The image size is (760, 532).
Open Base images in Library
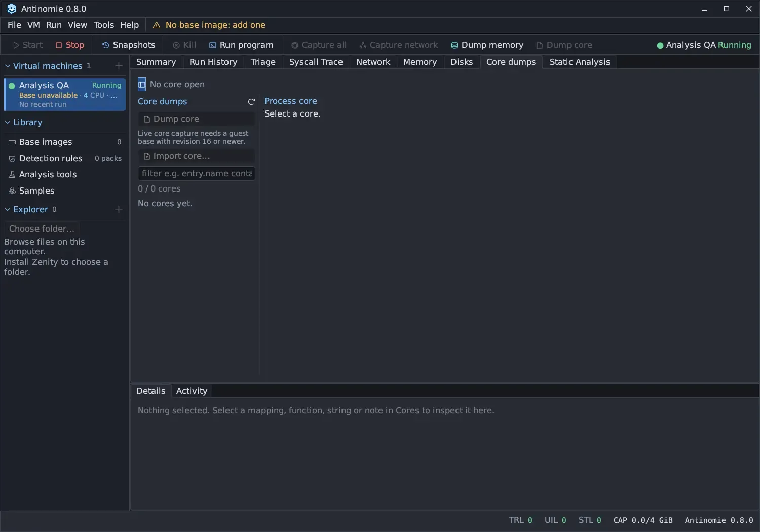65,142
